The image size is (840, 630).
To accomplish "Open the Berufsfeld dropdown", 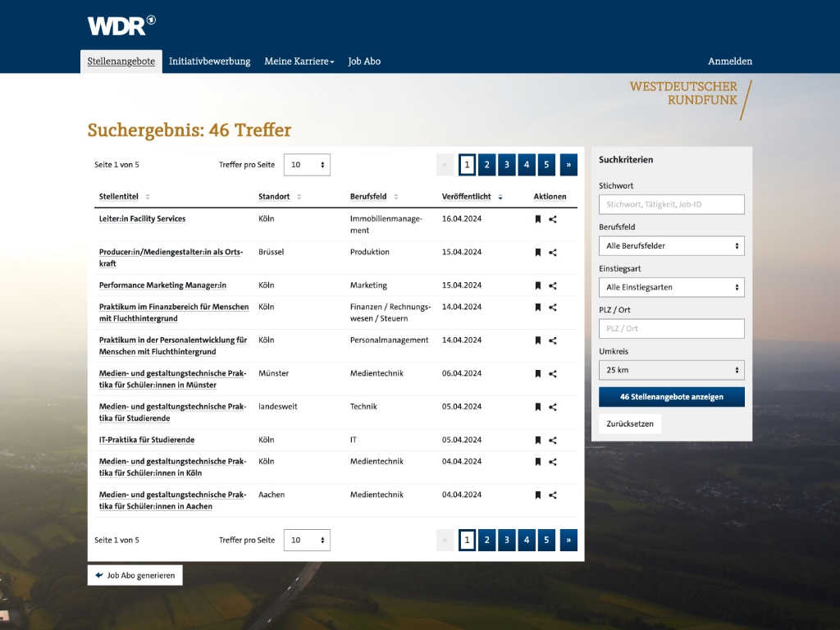I will pyautogui.click(x=671, y=245).
